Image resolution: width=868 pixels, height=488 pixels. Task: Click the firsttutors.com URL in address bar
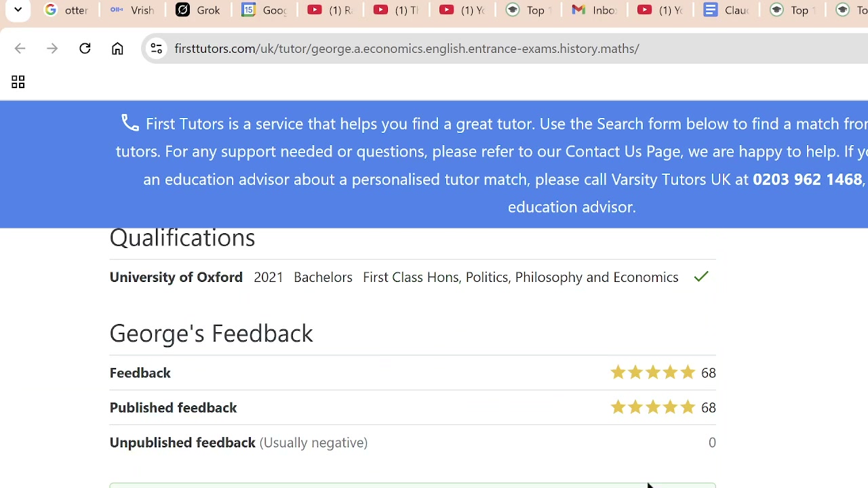[406, 49]
